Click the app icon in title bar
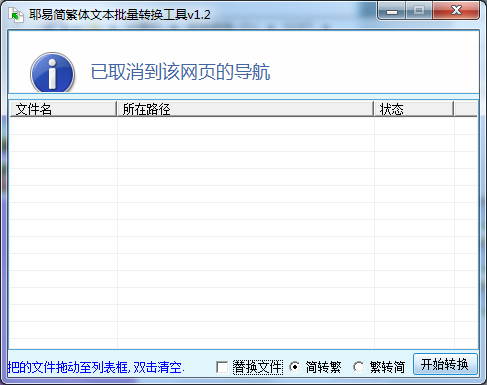This screenshot has width=487, height=385. 16,15
